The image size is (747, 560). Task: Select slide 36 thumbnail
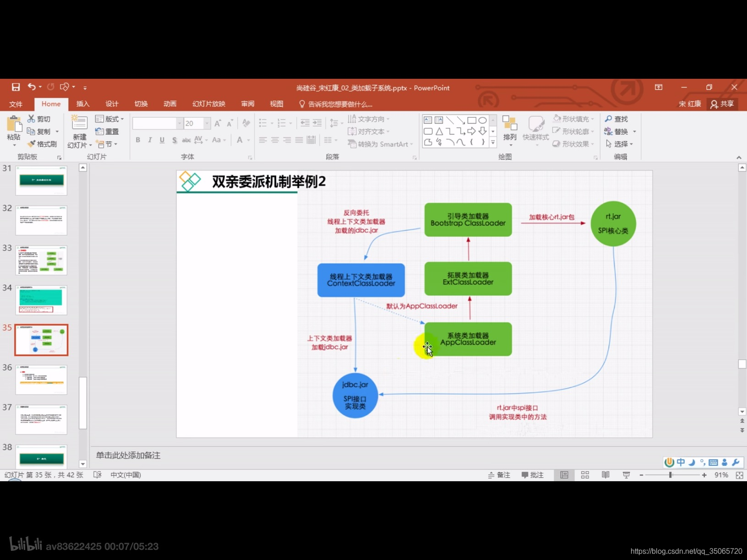41,379
